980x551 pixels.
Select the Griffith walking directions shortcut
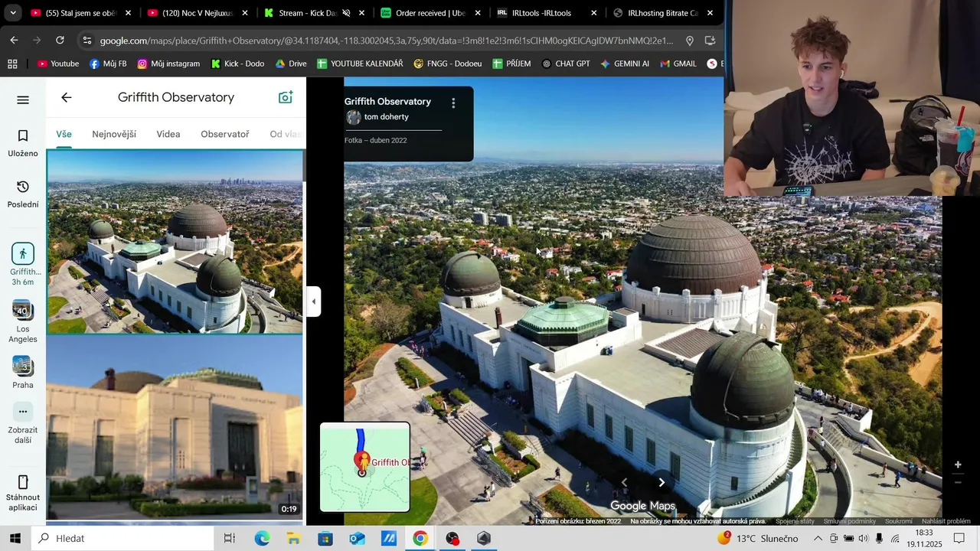point(23,264)
